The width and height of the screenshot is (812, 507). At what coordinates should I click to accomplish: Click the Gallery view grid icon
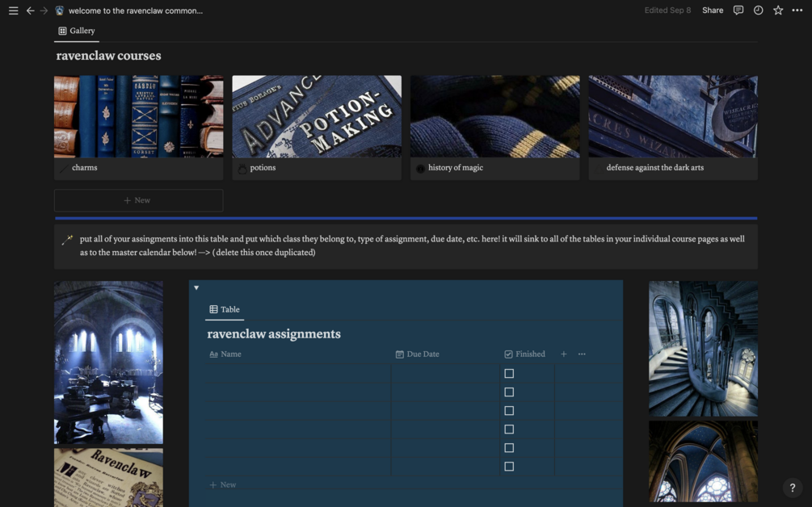(63, 31)
